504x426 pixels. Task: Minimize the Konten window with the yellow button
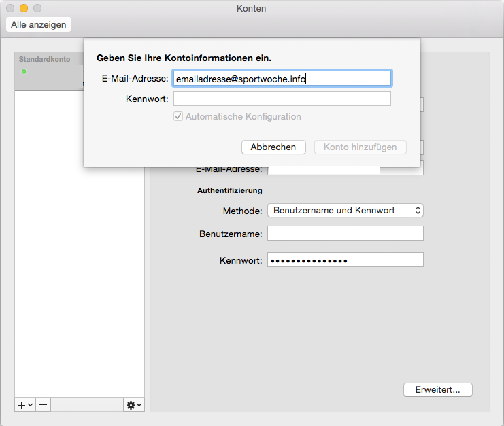click(24, 8)
